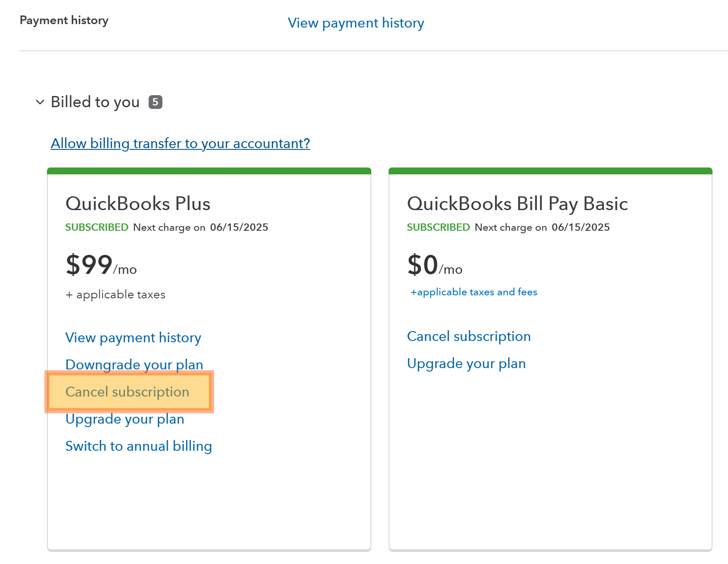Click the highlighted Cancel subscription option

(128, 392)
